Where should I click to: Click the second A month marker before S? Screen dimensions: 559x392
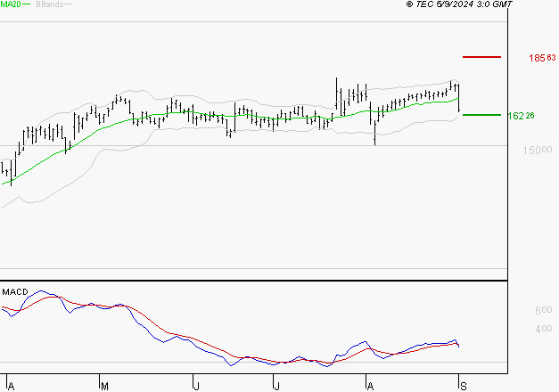coord(370,387)
